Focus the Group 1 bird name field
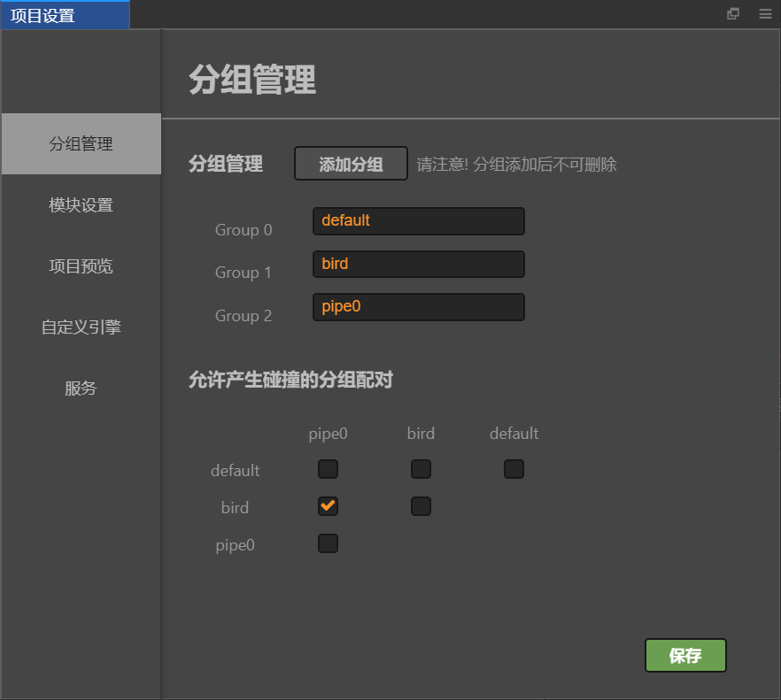 (418, 264)
